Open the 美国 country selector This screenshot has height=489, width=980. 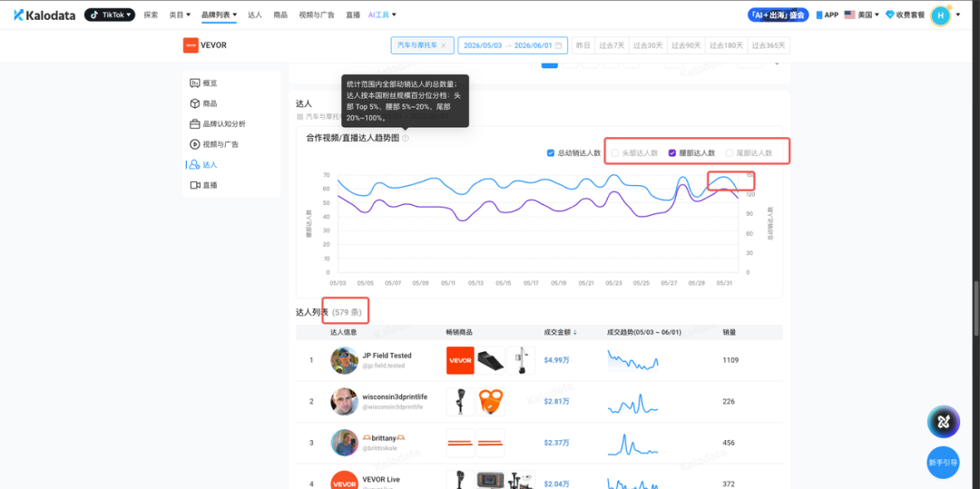click(861, 15)
